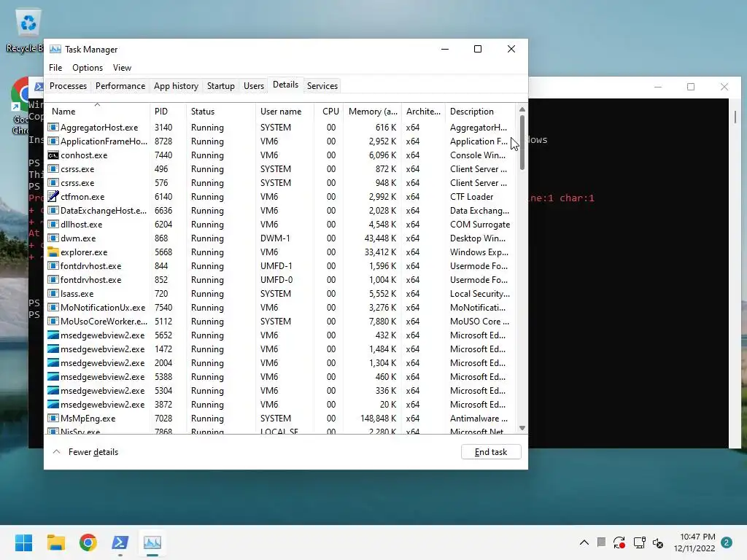Sort by the PID column header
This screenshot has width=747, height=560.
click(168, 112)
